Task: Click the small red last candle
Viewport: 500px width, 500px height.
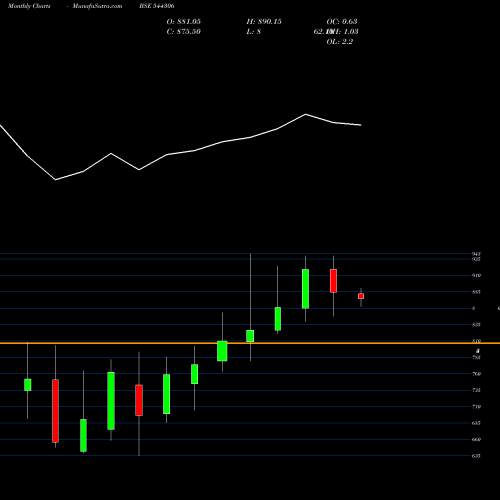Action: point(361,296)
